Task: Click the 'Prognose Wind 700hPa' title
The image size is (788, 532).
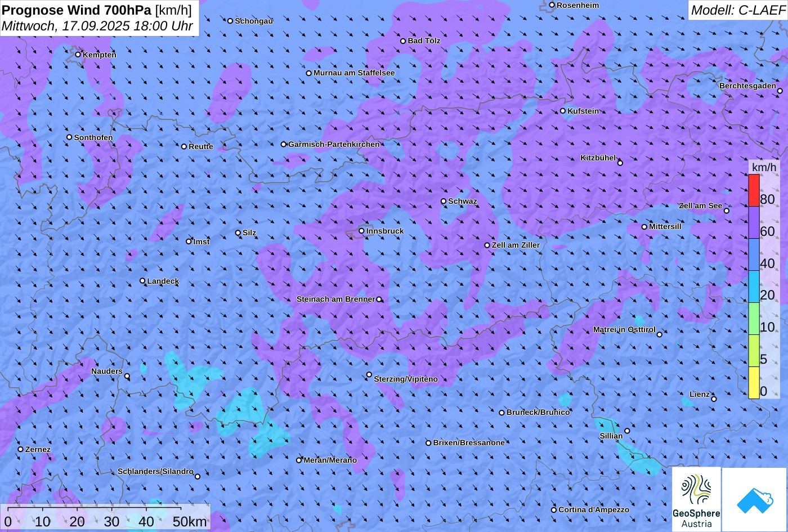Action: coord(77,10)
